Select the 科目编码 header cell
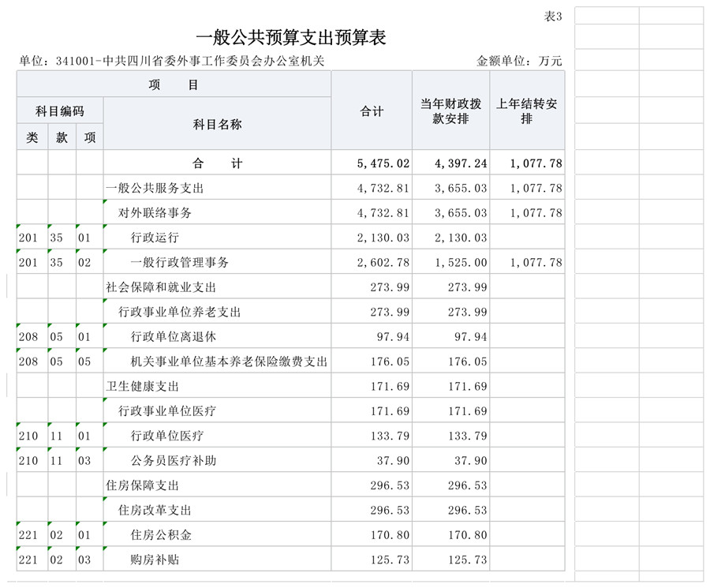The width and height of the screenshot is (710, 588). (x=60, y=111)
